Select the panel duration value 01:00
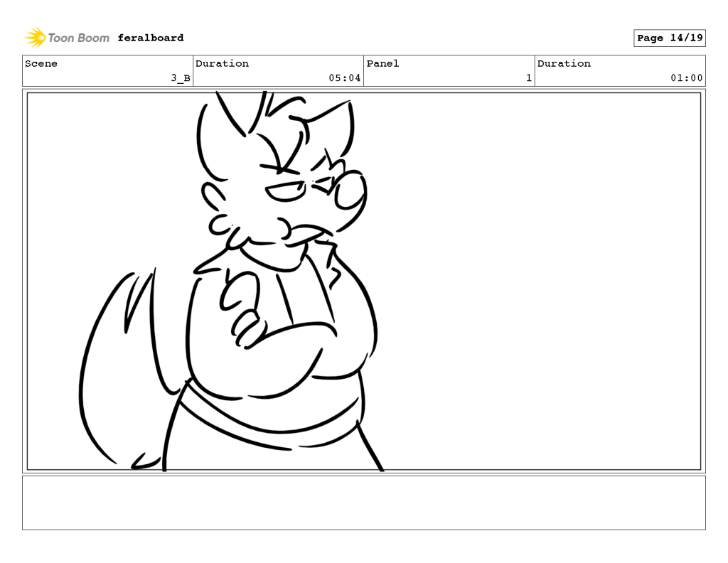The image size is (728, 563). (x=687, y=78)
